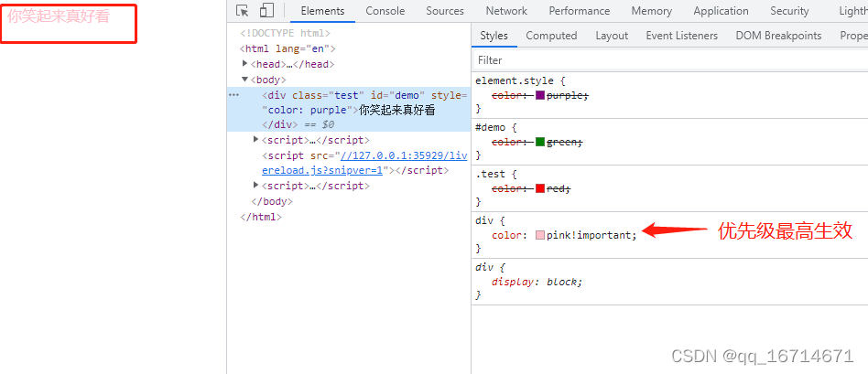Select the html lang="en" node

(x=288, y=48)
